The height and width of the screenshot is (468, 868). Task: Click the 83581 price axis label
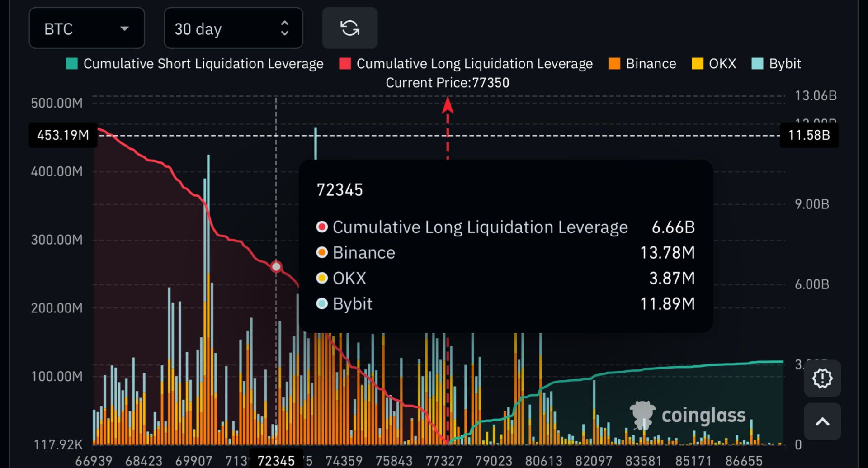[x=644, y=461]
